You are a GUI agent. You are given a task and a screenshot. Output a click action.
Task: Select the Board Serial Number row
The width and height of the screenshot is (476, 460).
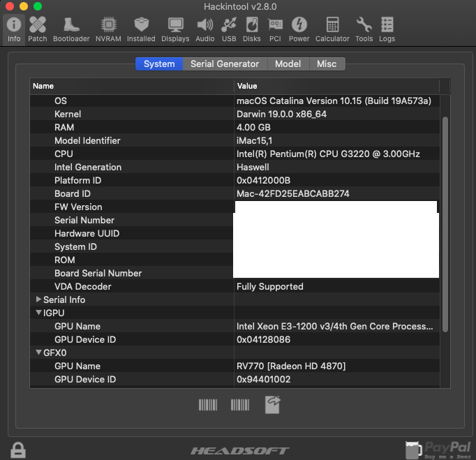coord(235,273)
